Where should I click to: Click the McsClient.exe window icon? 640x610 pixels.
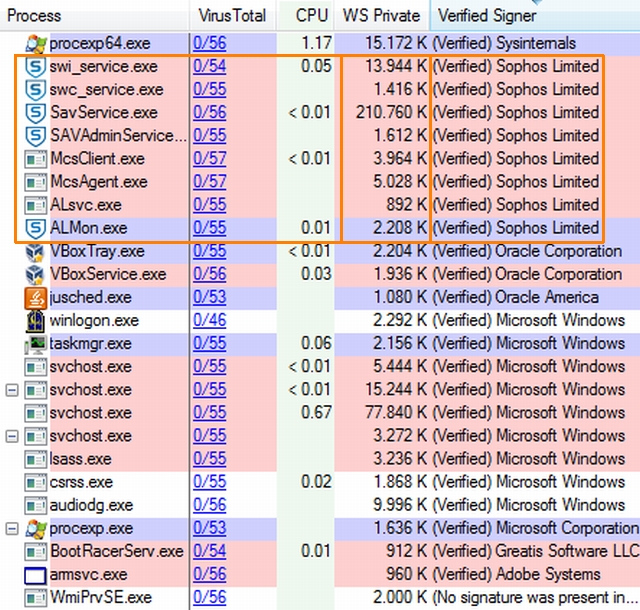click(x=36, y=159)
